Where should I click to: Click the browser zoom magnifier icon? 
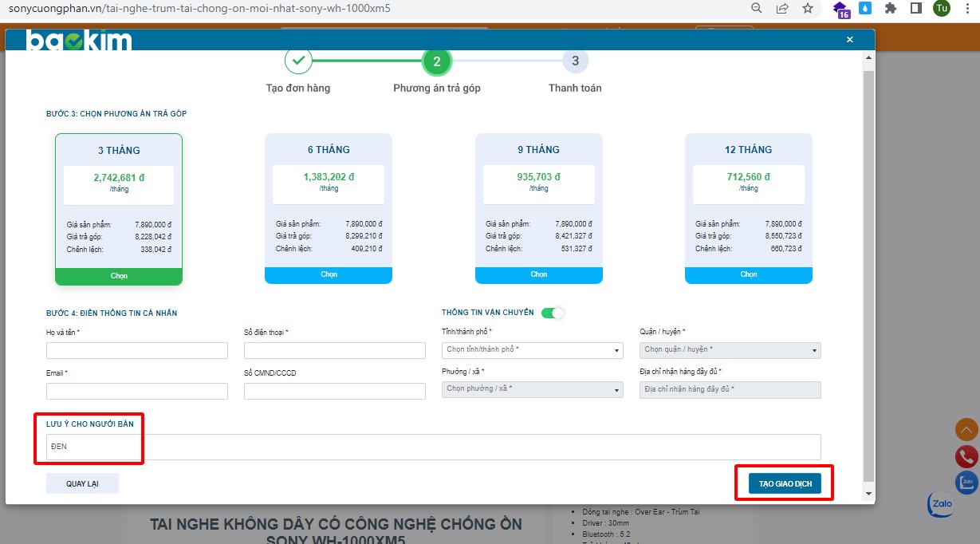click(x=757, y=9)
